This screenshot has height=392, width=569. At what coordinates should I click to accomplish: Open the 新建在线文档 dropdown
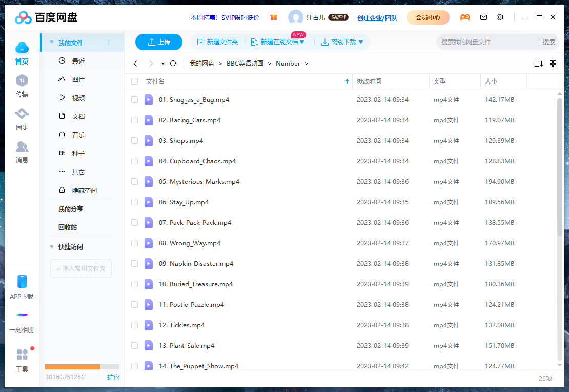pyautogui.click(x=302, y=42)
